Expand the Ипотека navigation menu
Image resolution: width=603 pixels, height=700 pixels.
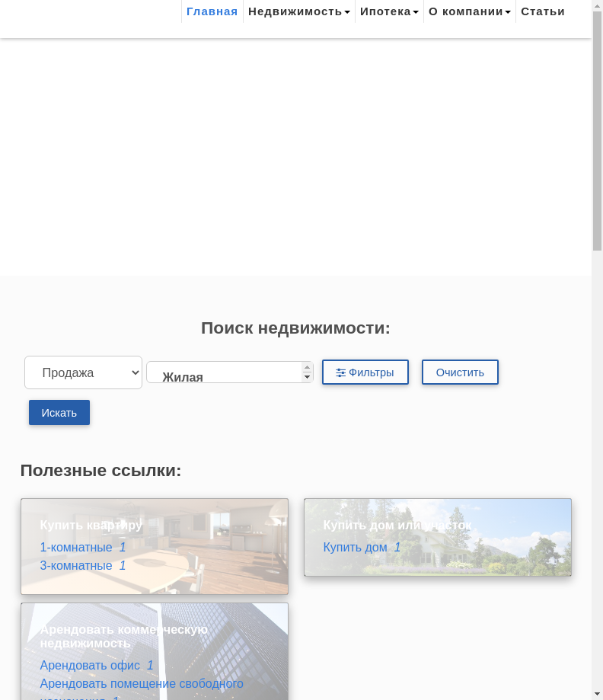point(389,11)
